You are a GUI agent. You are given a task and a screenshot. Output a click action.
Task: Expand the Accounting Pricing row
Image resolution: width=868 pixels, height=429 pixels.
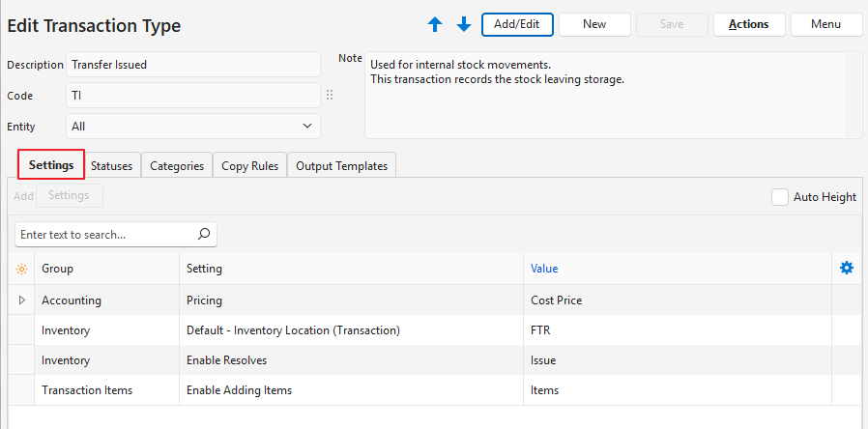tap(21, 300)
